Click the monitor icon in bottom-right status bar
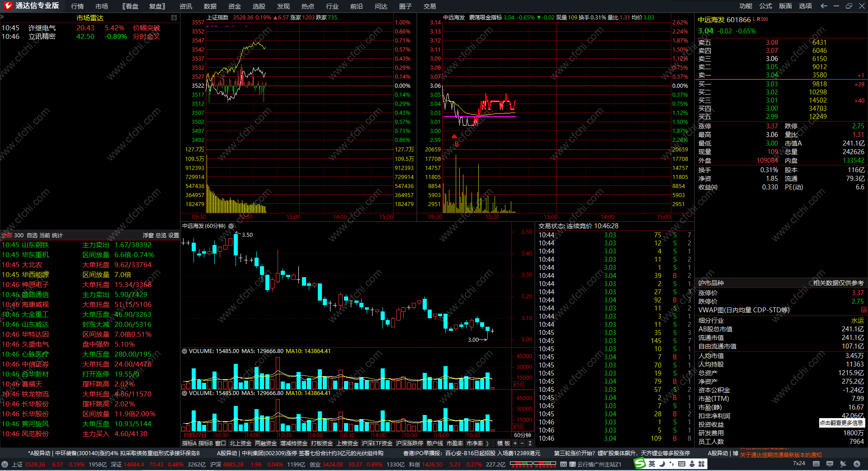This screenshot has width=868, height=471. [830, 464]
